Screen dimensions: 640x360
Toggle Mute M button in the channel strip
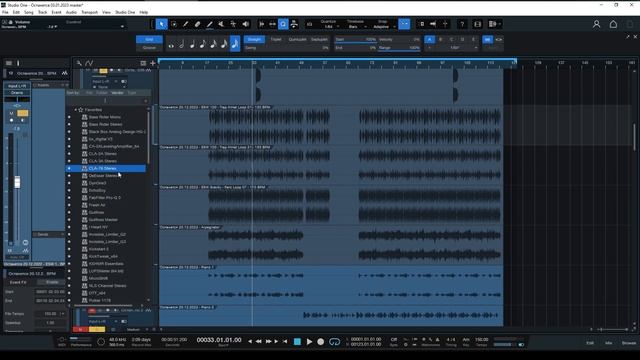[x=11, y=113]
